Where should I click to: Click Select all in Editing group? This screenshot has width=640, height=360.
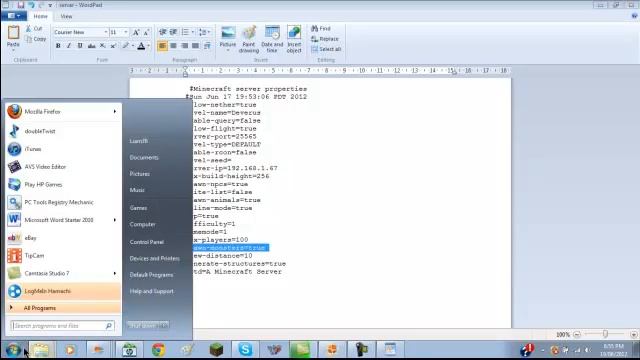(x=326, y=49)
